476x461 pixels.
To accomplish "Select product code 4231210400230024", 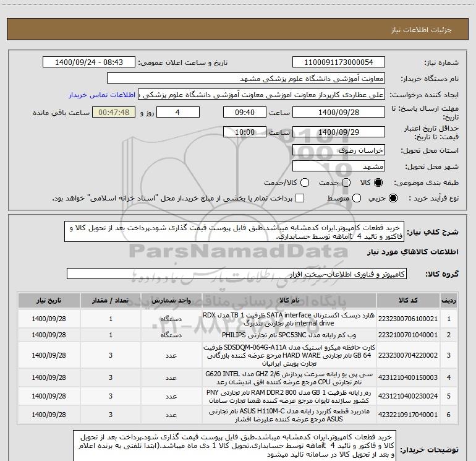I will click(408, 396).
